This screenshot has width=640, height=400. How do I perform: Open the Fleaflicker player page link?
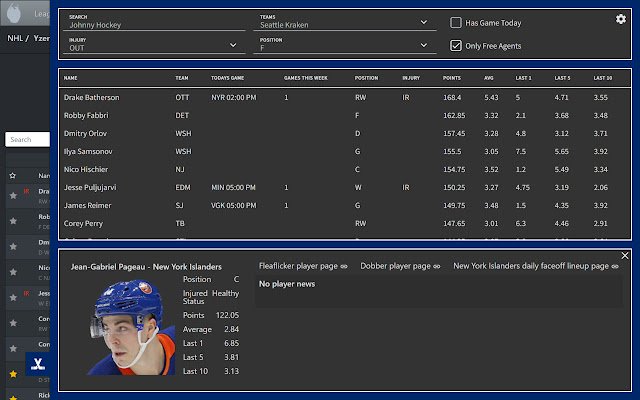pyautogui.click(x=303, y=266)
